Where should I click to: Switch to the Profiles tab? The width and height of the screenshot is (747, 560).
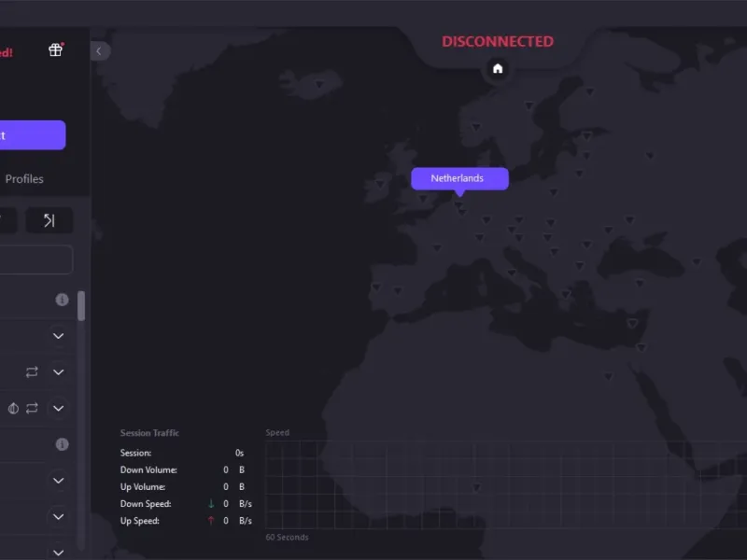pyautogui.click(x=24, y=179)
